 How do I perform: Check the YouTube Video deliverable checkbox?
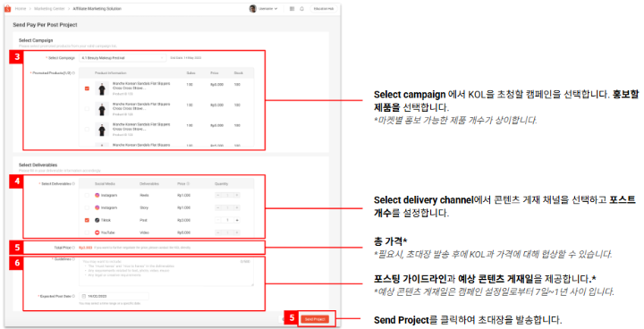coord(87,232)
